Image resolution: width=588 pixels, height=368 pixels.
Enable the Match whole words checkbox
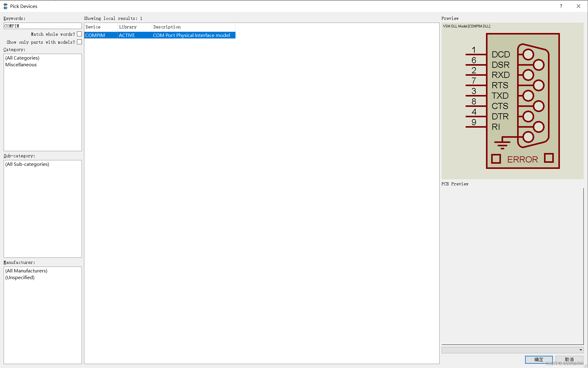pyautogui.click(x=79, y=34)
